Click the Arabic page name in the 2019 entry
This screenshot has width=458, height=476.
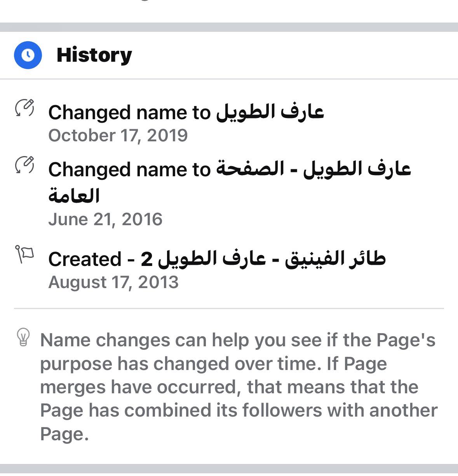270,112
